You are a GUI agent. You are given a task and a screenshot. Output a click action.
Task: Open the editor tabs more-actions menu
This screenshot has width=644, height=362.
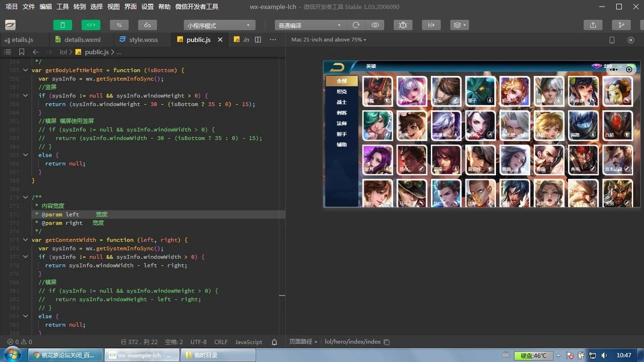(273, 40)
